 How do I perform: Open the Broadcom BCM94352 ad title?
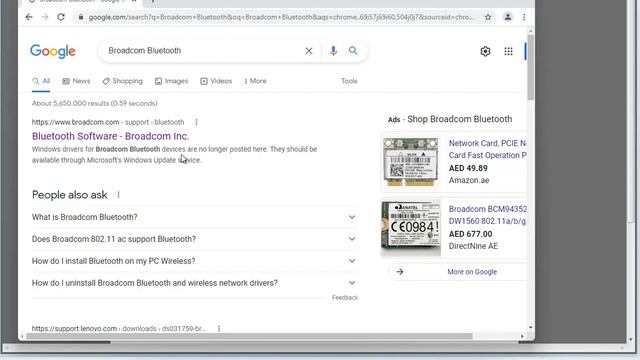click(x=487, y=215)
